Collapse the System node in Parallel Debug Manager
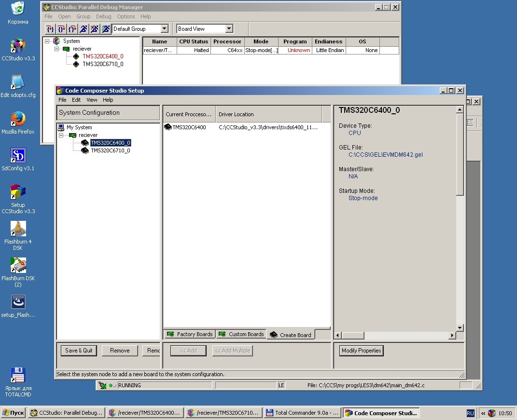The width and height of the screenshot is (517, 420). point(47,41)
